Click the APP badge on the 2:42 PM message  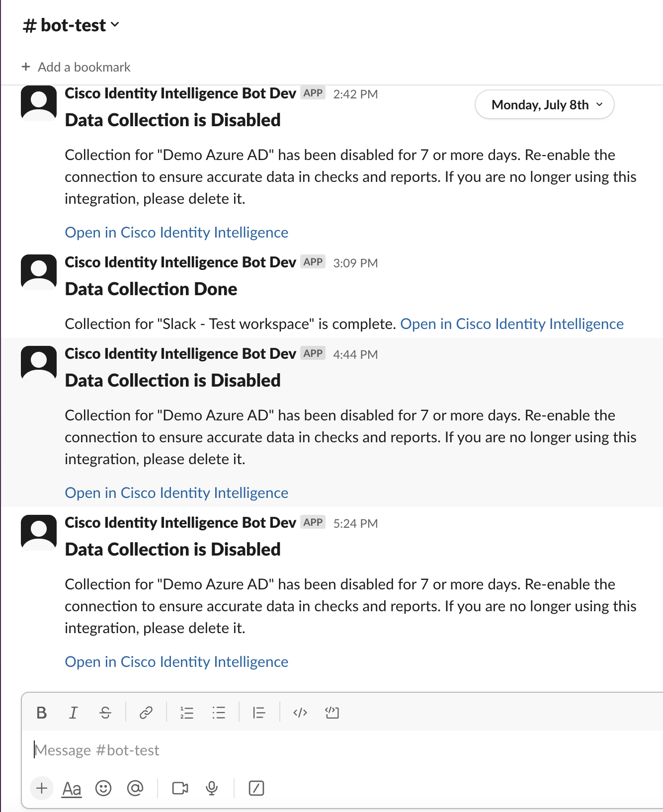[313, 93]
